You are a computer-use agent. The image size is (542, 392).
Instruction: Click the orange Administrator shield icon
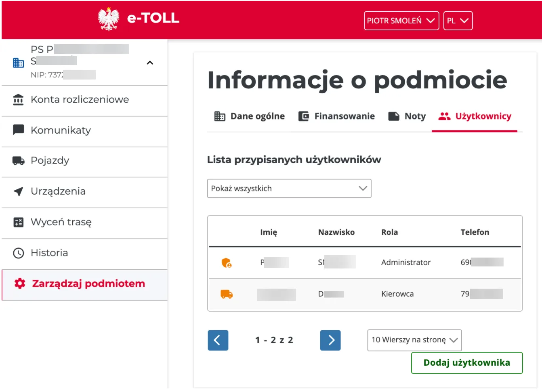point(227,263)
